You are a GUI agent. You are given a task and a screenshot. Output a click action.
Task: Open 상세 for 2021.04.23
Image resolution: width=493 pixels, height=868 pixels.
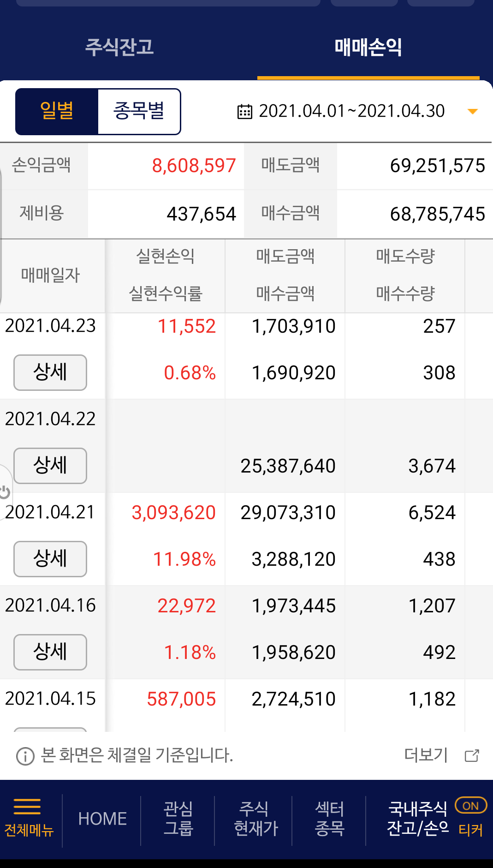pos(50,372)
